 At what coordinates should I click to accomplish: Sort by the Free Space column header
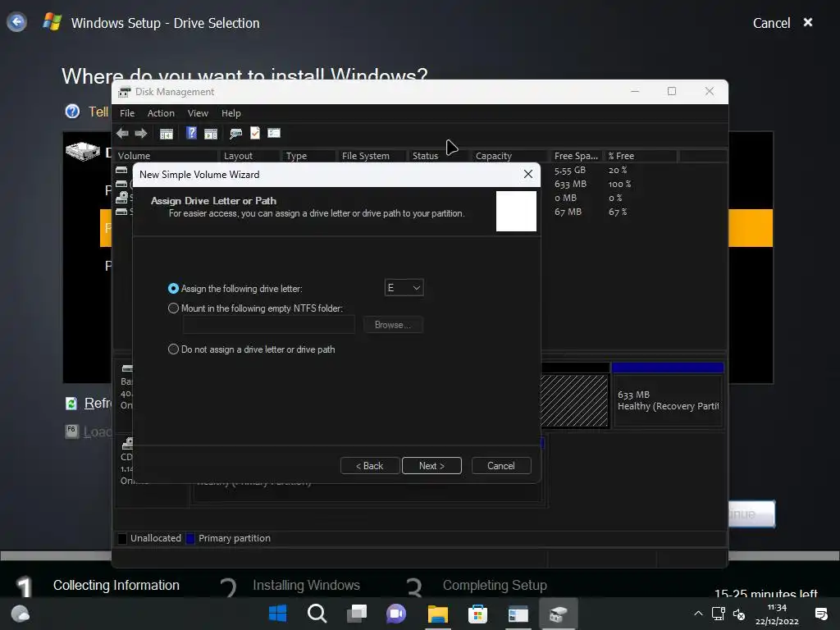click(x=577, y=156)
